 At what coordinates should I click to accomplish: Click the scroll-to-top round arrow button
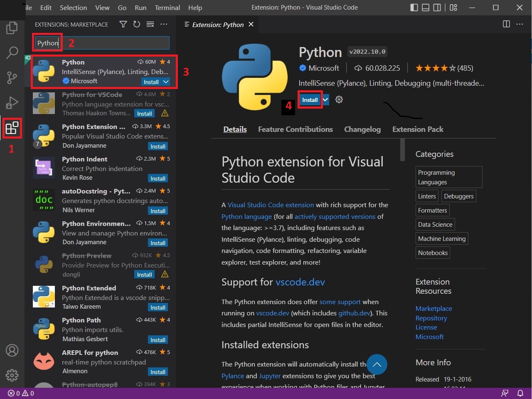[377, 364]
